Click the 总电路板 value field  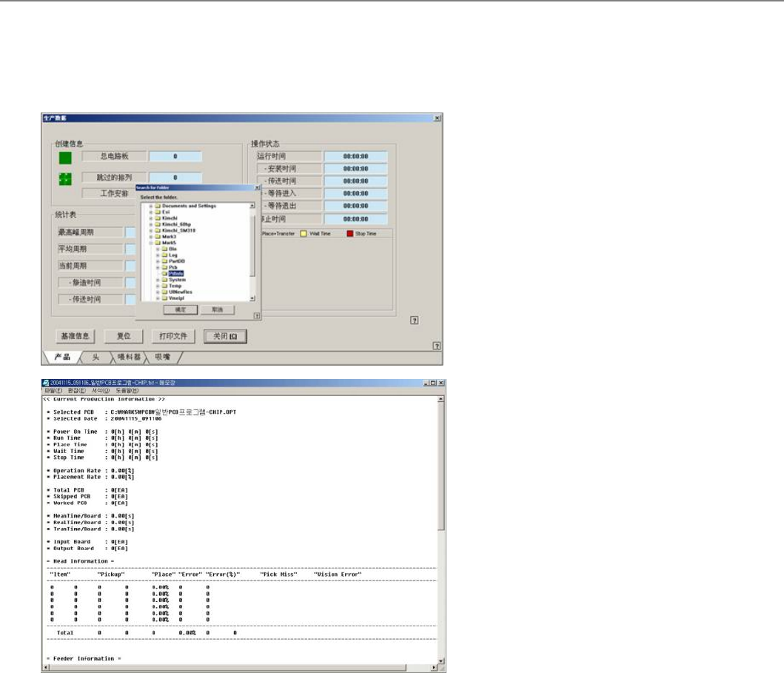(x=175, y=156)
